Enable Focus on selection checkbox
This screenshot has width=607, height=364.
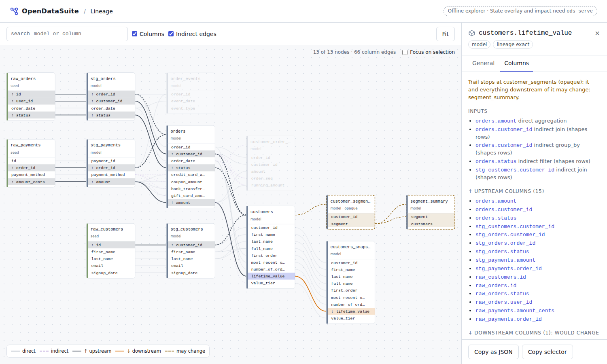405,52
